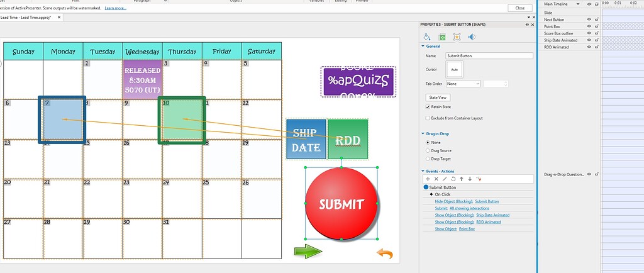Screen dimensions: 644x273
Task: Select the green RDD tile
Action: 348,139
